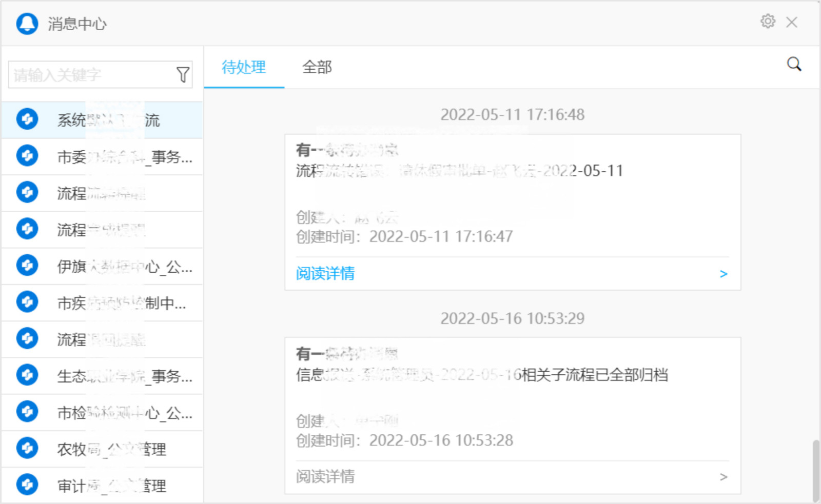Select the 审计局 list entry text
Viewport: 821px width, 504px height.
[x=111, y=486]
